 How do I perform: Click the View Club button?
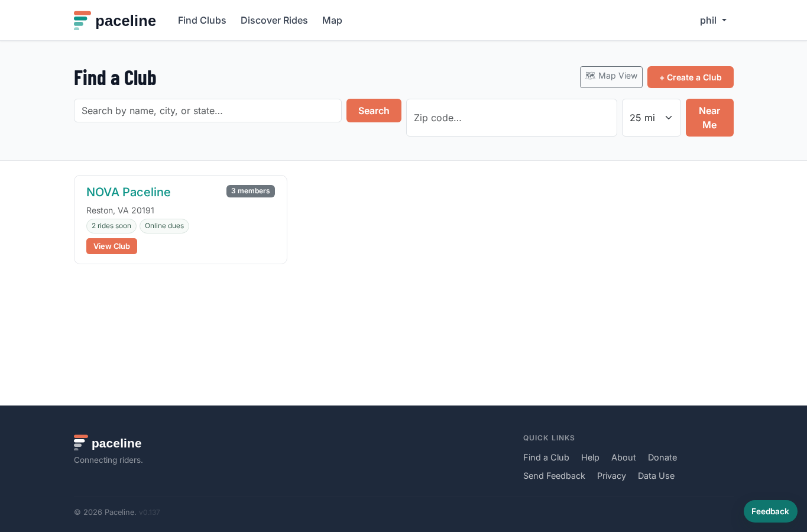click(112, 246)
